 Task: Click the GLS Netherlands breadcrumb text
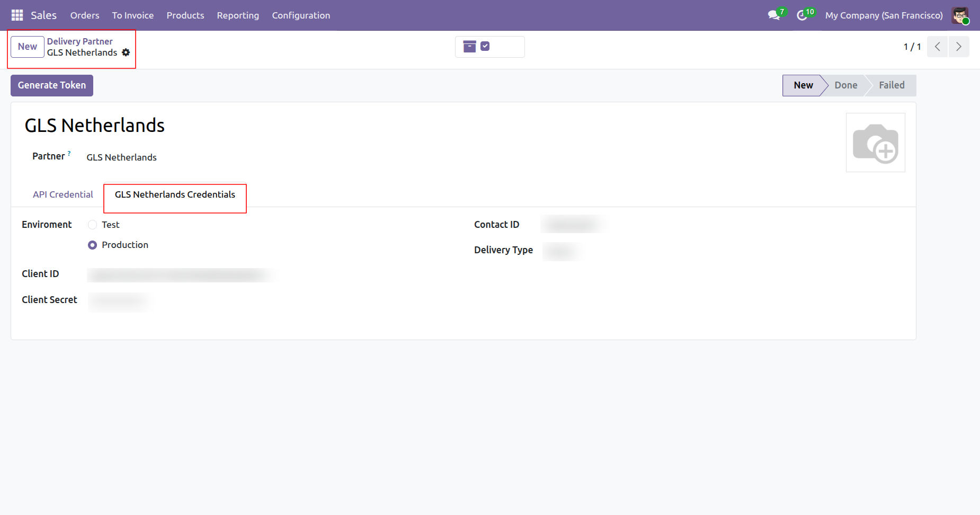[x=82, y=52]
